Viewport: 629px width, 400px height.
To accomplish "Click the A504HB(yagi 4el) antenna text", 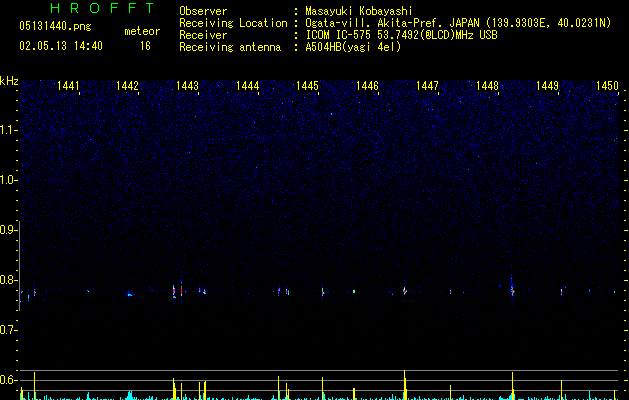I will point(353,47).
